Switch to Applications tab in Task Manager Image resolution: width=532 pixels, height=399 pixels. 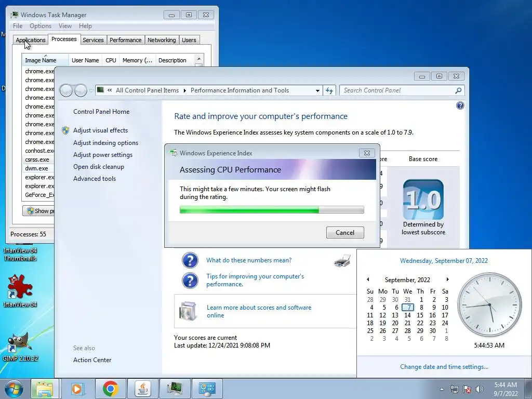pos(31,40)
